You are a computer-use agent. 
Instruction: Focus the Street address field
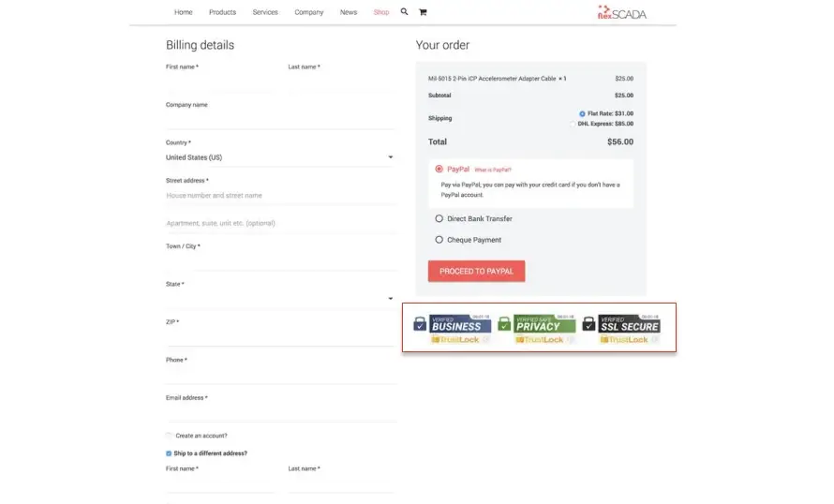(280, 196)
